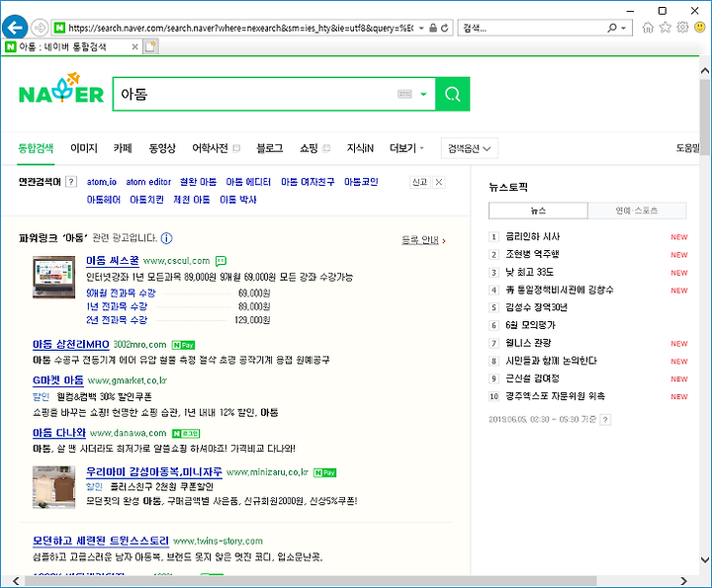Screen dimensions: 712x588
Task: Click the powerlink info circle icon
Action: [x=167, y=238]
